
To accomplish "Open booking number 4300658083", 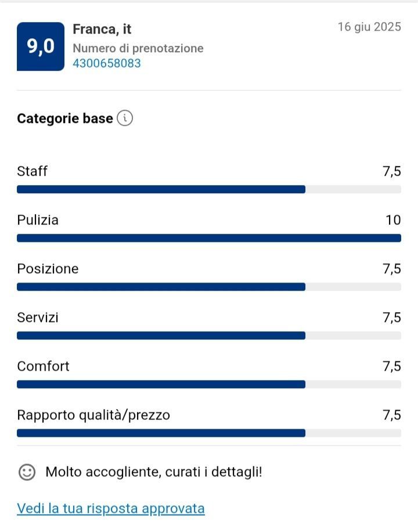I will point(107,63).
